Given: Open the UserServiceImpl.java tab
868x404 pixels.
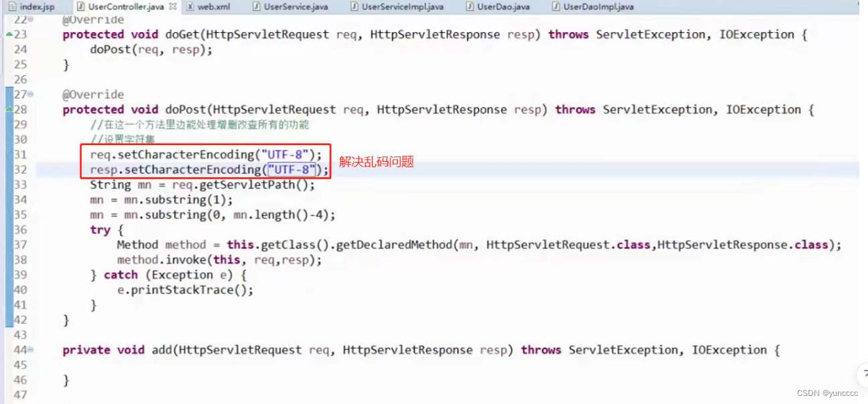Looking at the screenshot, I should (x=397, y=7).
